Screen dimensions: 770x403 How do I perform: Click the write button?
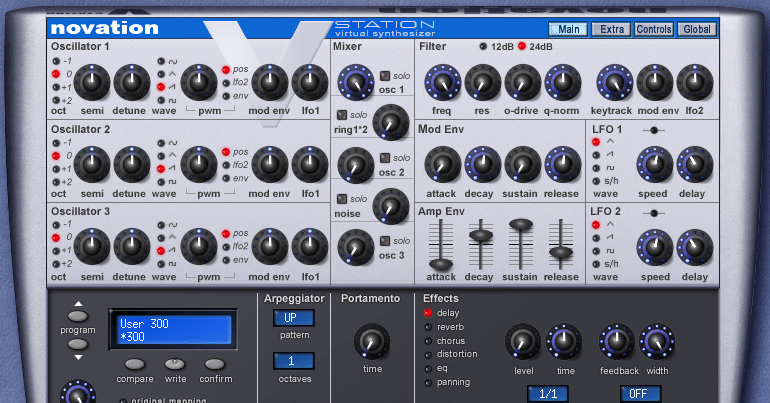pyautogui.click(x=175, y=364)
